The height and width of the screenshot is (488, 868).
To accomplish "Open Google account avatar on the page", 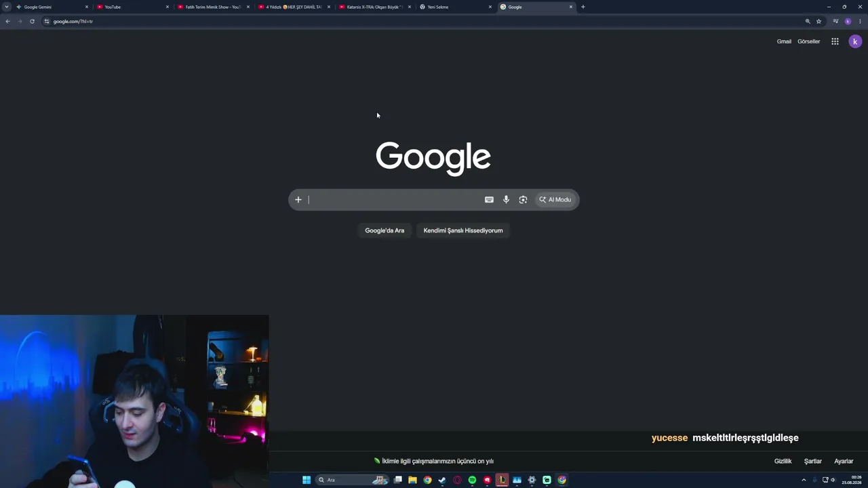I will click(855, 41).
